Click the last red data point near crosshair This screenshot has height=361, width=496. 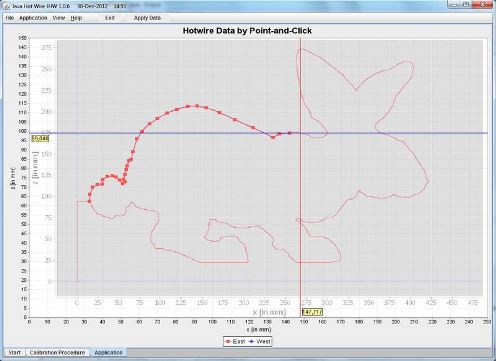click(x=289, y=133)
